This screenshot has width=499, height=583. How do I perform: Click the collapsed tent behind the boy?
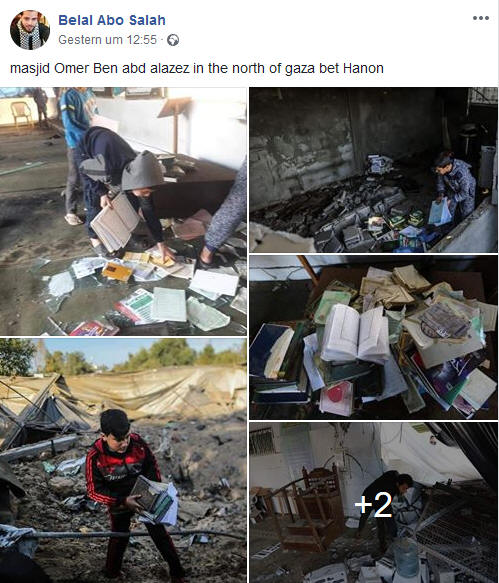tap(46, 411)
